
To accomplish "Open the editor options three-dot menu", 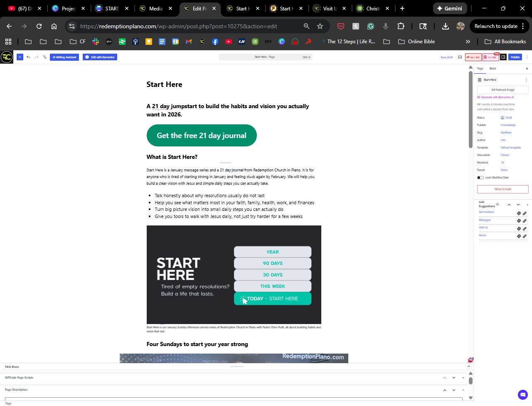I will point(527,57).
